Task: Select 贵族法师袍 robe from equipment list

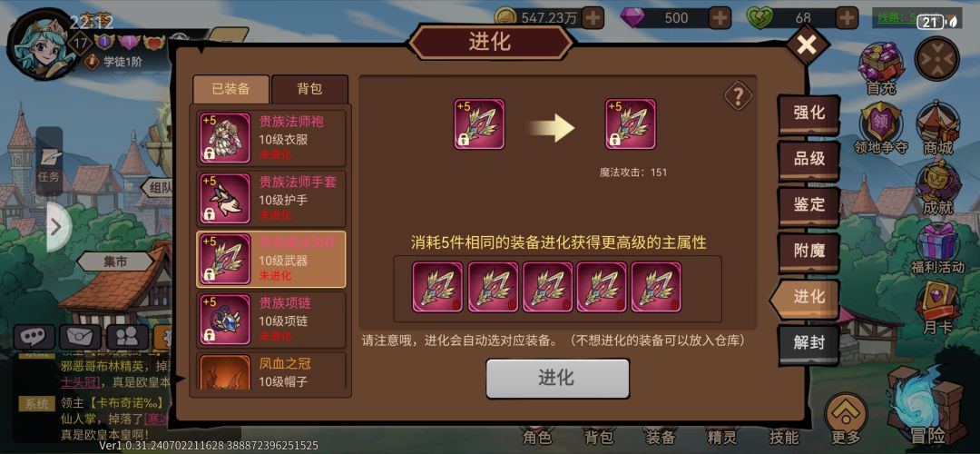Action: click(271, 138)
